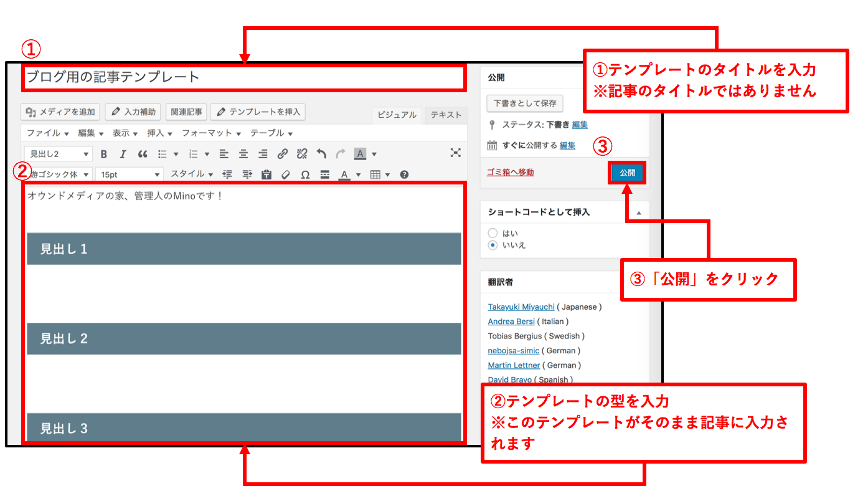This screenshot has width=868, height=496.
Task: Open Takayuki Miyauchi translator link
Action: tap(521, 307)
